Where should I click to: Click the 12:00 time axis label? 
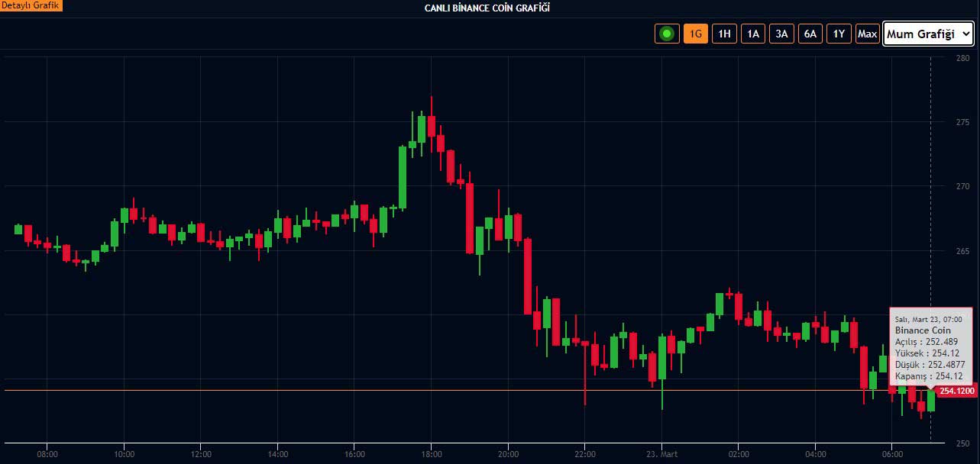(201, 453)
